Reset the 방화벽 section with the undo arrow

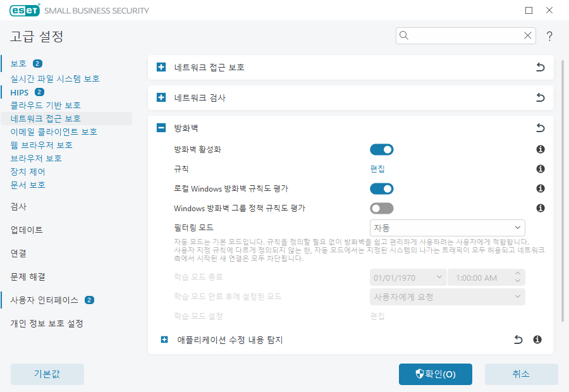540,128
